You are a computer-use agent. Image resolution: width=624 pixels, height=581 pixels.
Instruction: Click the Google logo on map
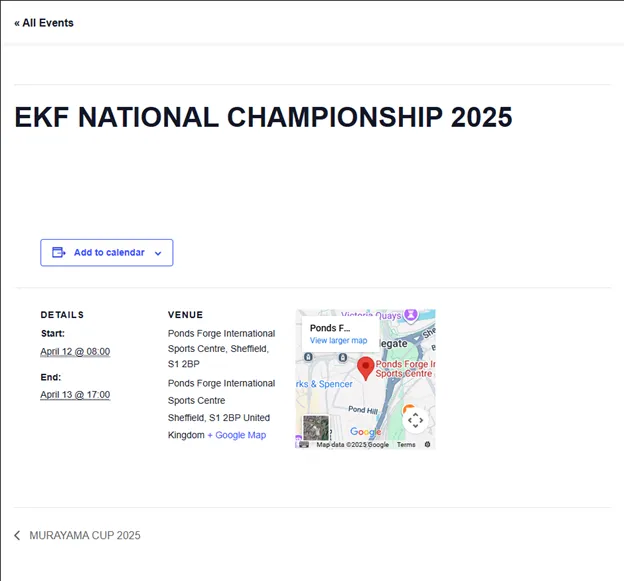click(x=365, y=432)
